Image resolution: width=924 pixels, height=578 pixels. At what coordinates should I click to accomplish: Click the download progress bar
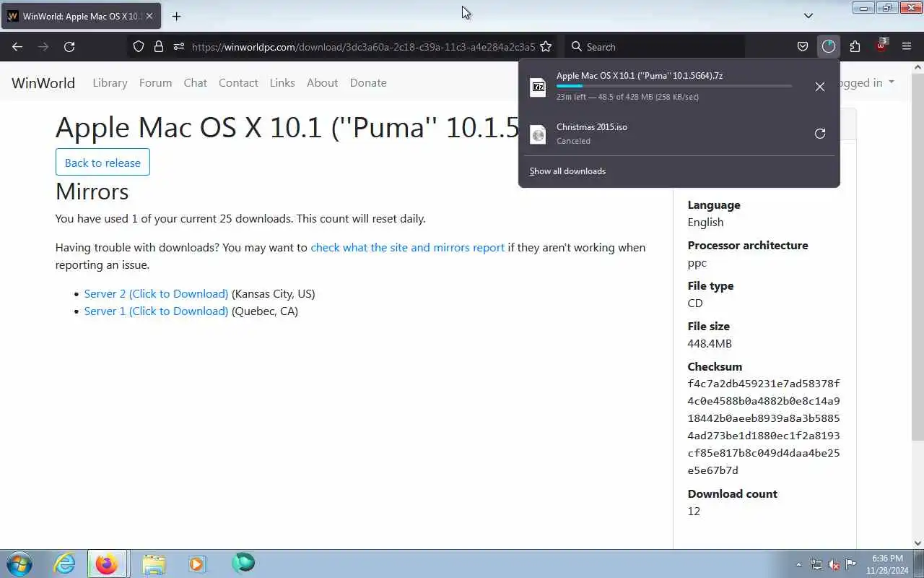[x=674, y=86]
